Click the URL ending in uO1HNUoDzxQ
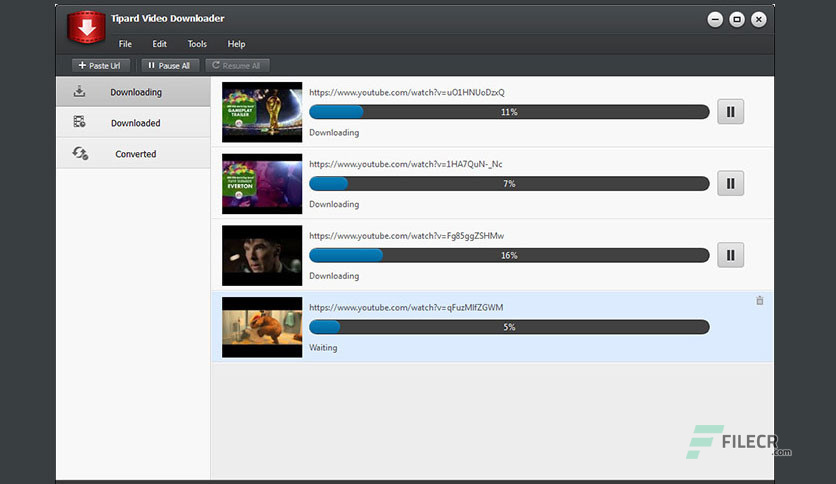Image resolution: width=836 pixels, height=484 pixels. pyautogui.click(x=407, y=92)
